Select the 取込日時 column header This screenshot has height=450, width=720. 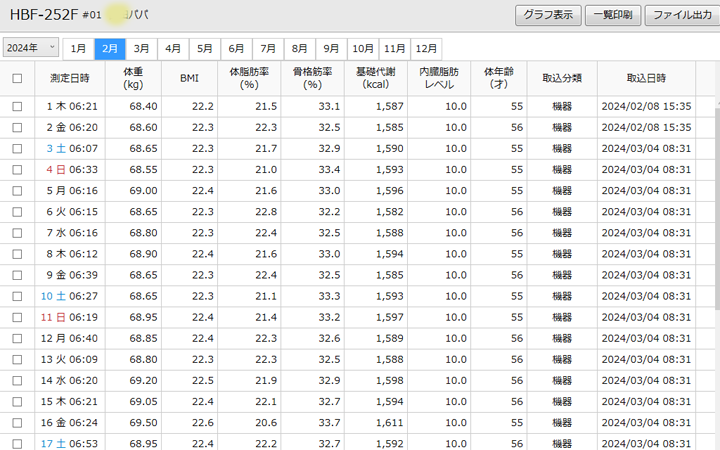646,78
